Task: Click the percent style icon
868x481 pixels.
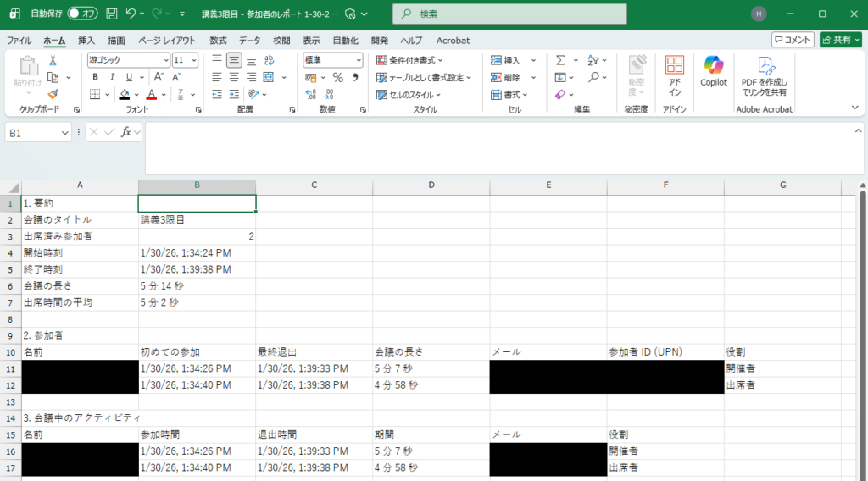Action: click(337, 77)
